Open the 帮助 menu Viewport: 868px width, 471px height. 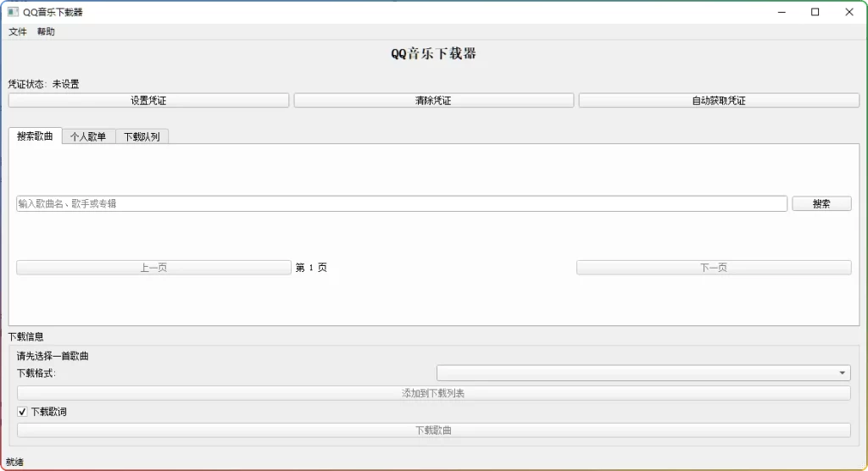[46, 31]
